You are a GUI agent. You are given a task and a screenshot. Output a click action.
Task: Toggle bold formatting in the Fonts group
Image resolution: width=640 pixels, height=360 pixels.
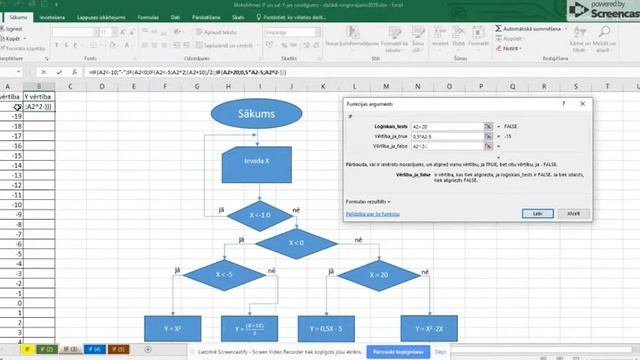click(57, 45)
